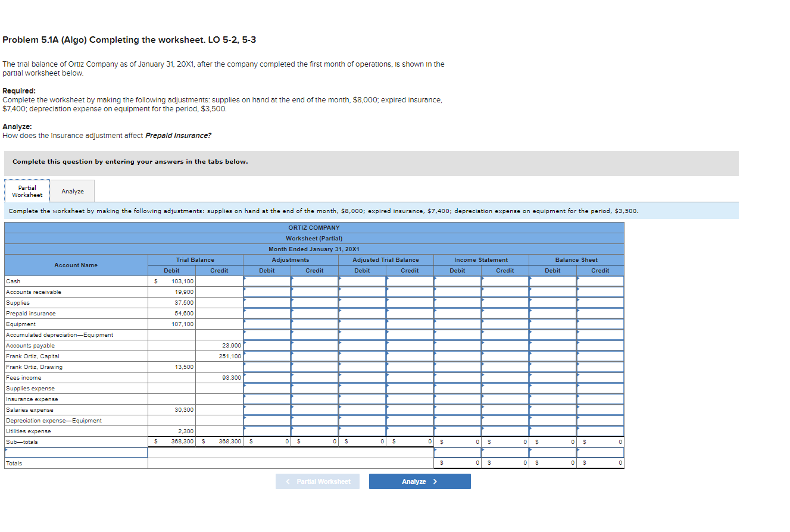Click the Insurance expense adjustments Debit cell
This screenshot has height=532, width=790.
267,399
